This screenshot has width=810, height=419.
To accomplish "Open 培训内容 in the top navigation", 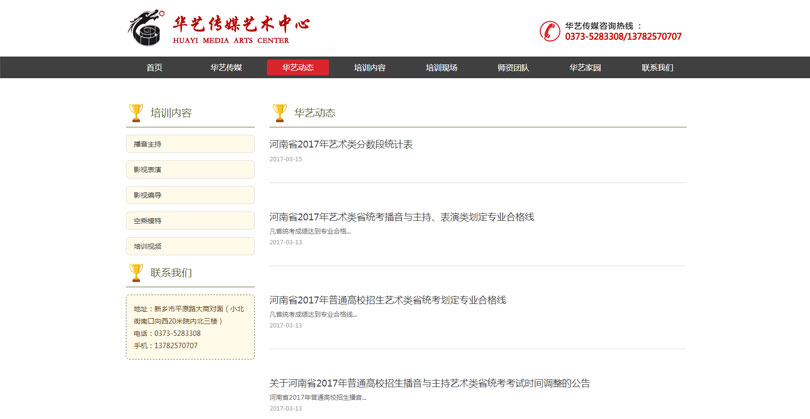I will (370, 68).
